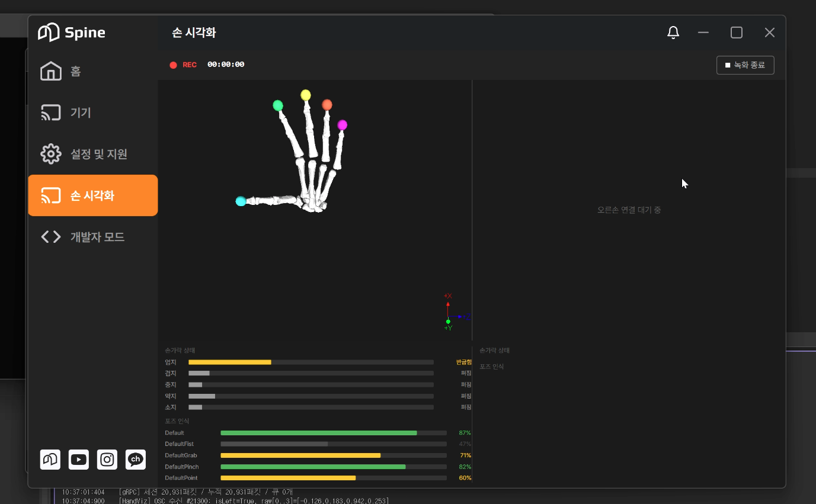This screenshot has height=504, width=816.
Task: Stop recording with 녹화 종료 button
Action: click(745, 65)
